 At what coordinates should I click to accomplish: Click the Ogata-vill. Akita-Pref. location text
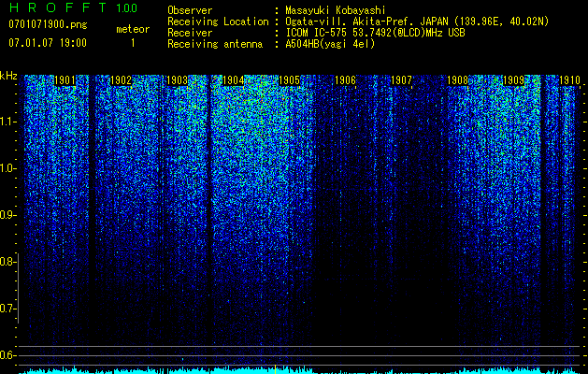tap(417, 22)
